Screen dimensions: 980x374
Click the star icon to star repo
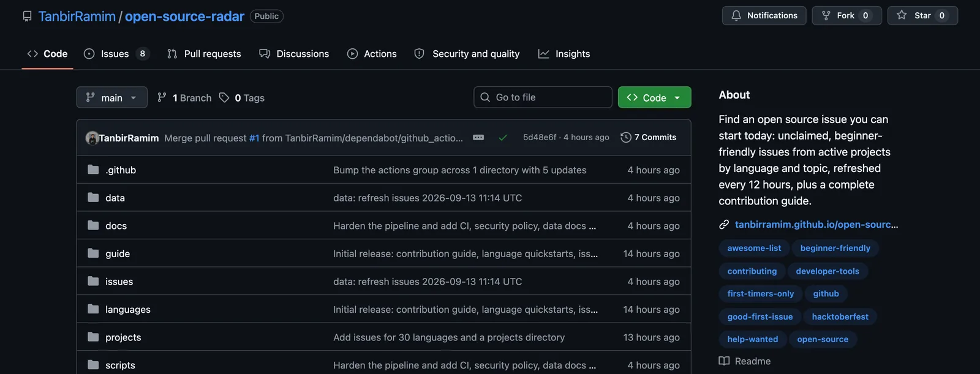pyautogui.click(x=902, y=15)
